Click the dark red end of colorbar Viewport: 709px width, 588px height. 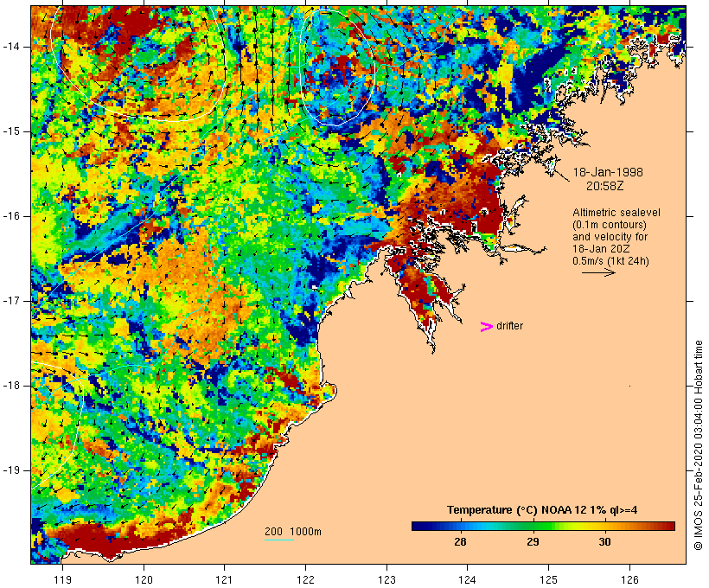[668, 526]
